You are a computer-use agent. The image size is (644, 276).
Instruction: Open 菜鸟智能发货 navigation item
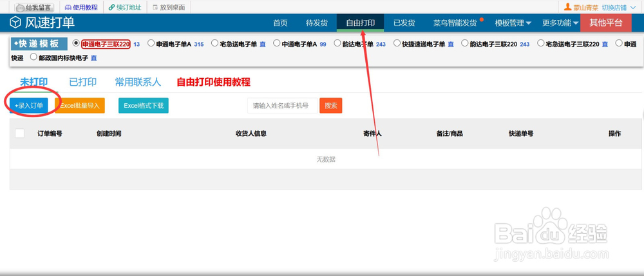pyautogui.click(x=455, y=23)
